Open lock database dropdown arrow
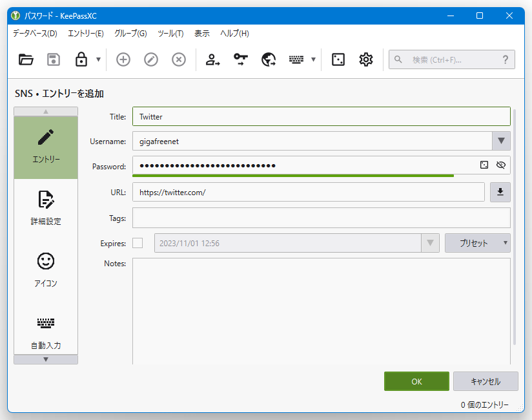Viewport: 532px width, 420px height. coord(98,59)
